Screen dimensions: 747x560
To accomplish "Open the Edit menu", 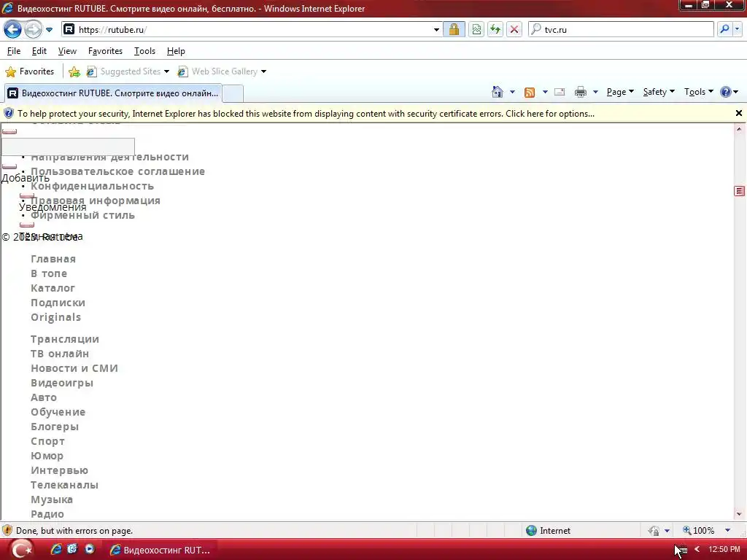I will tap(39, 51).
